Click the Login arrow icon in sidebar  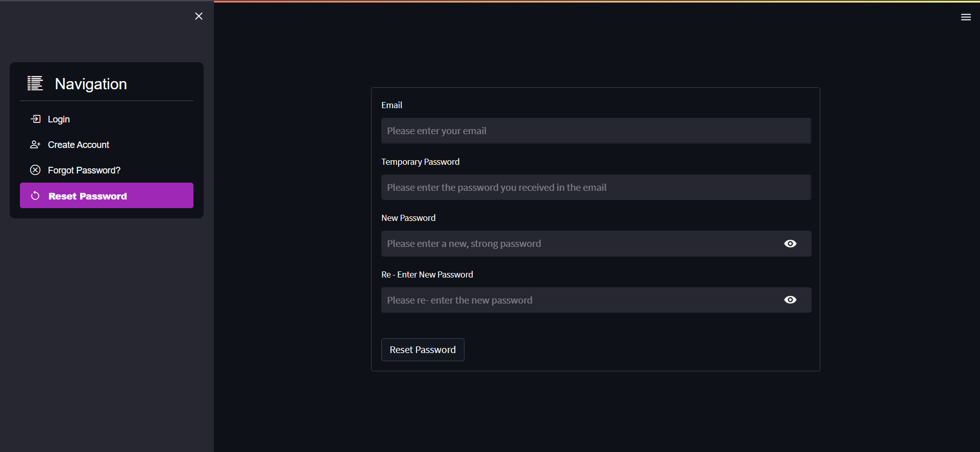point(35,119)
